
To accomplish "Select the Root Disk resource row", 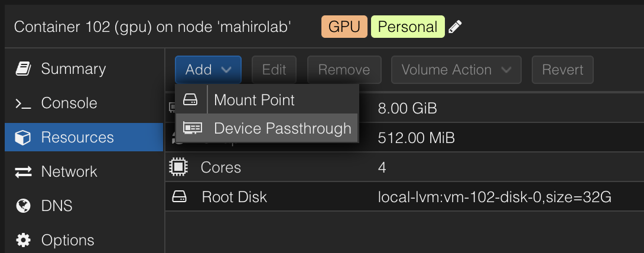I will coord(405,197).
